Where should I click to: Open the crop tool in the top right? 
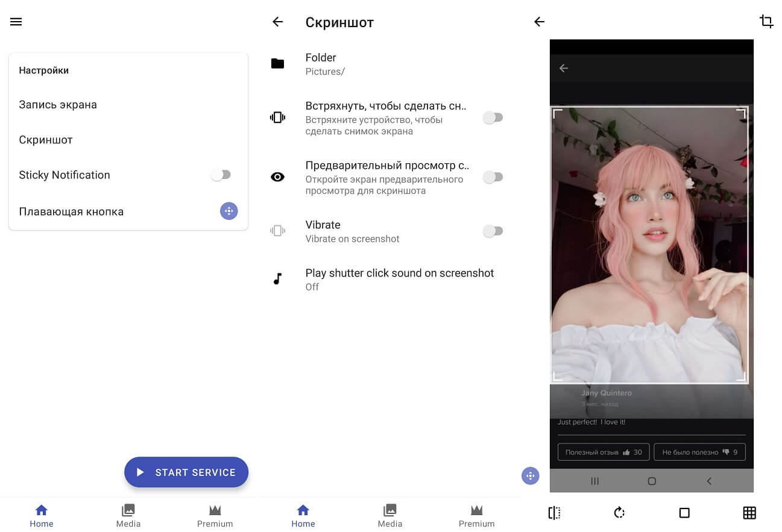coord(766,21)
